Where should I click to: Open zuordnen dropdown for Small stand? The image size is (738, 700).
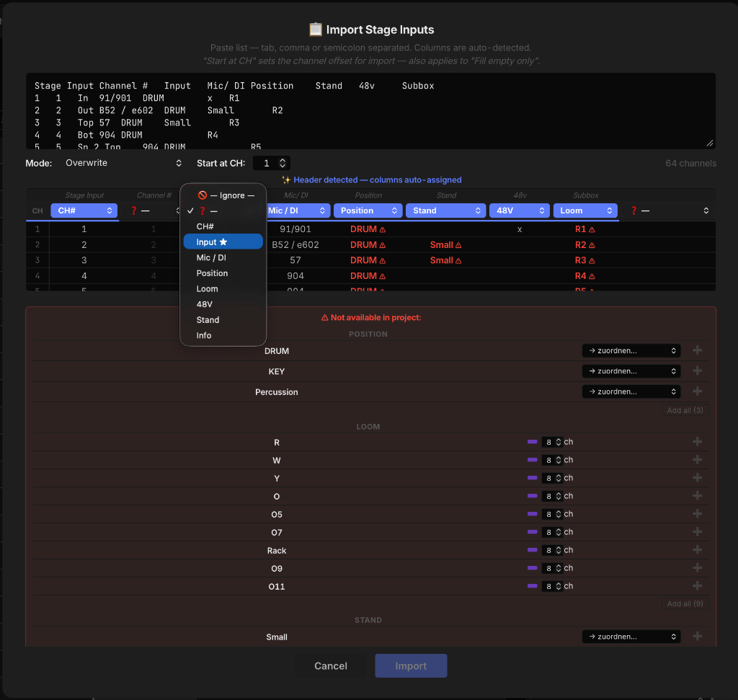pyautogui.click(x=631, y=637)
